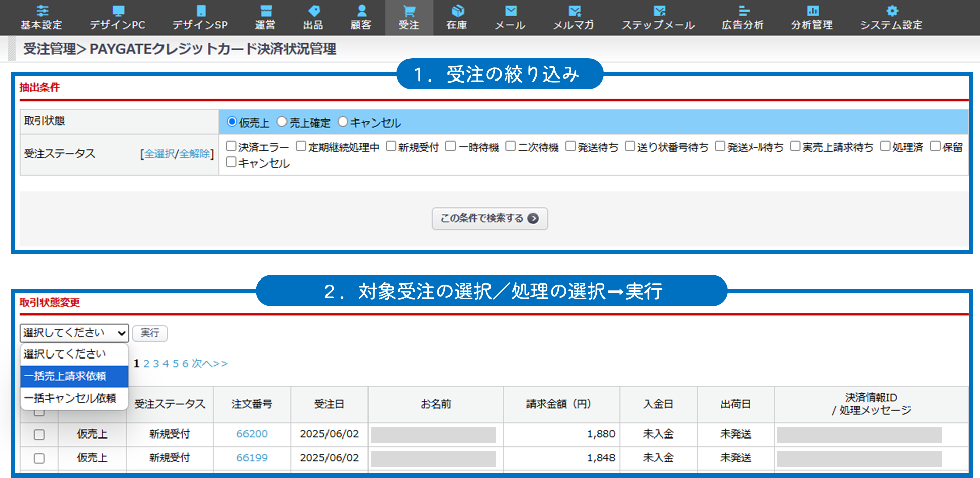Choose 一括キャンセル依頼 option
Screen dimensions: 980x478
(x=74, y=398)
